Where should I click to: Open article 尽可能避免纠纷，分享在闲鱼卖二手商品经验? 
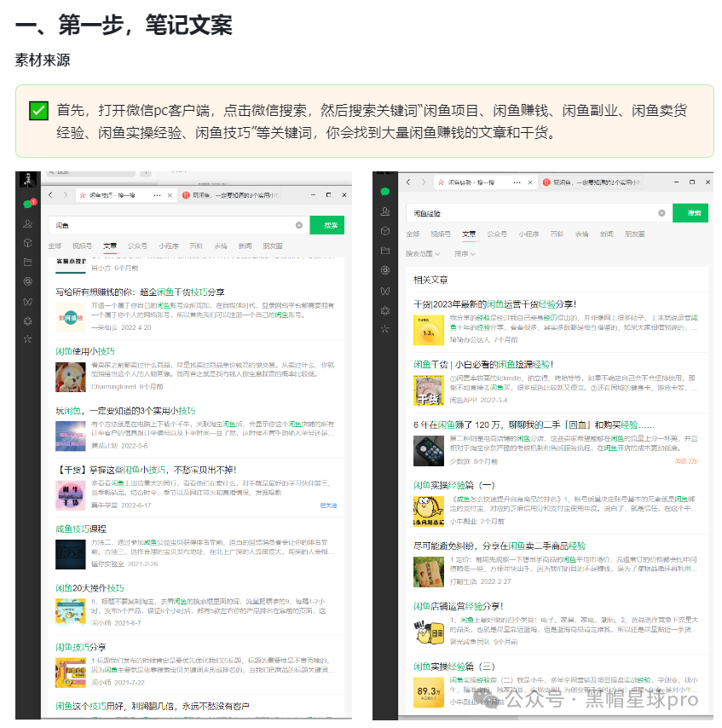point(500,546)
